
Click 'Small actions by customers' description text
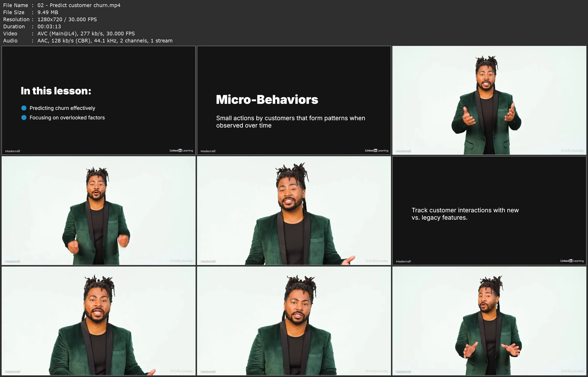(x=291, y=122)
